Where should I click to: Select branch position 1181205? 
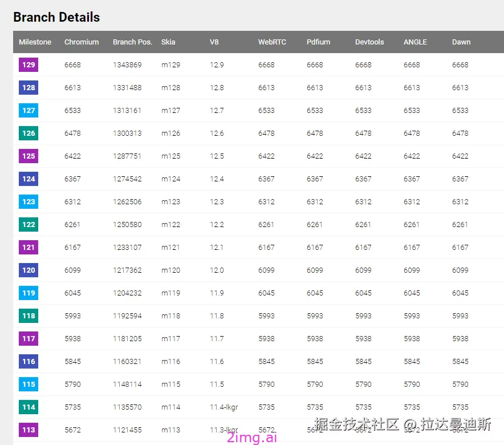127,339
